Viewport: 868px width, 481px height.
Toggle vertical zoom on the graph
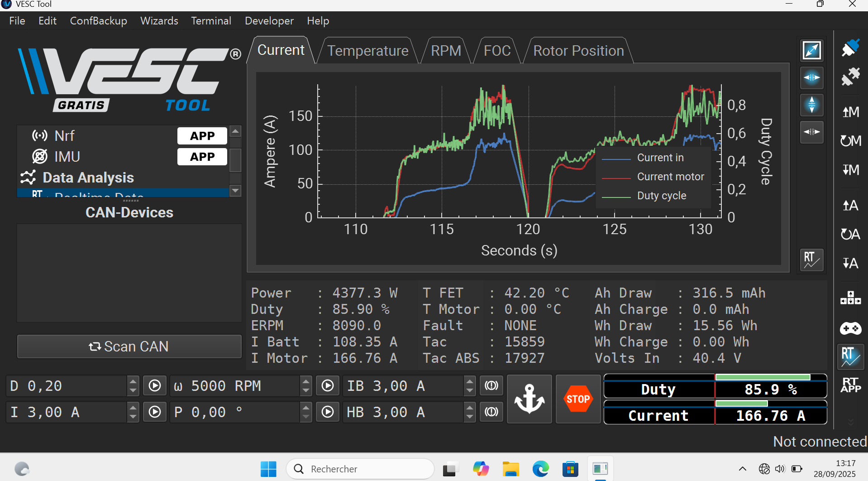(x=811, y=105)
